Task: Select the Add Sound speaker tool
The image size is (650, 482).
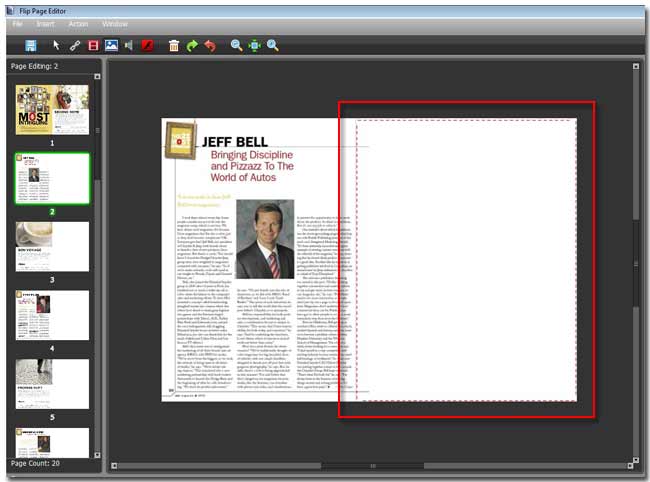Action: tap(129, 45)
